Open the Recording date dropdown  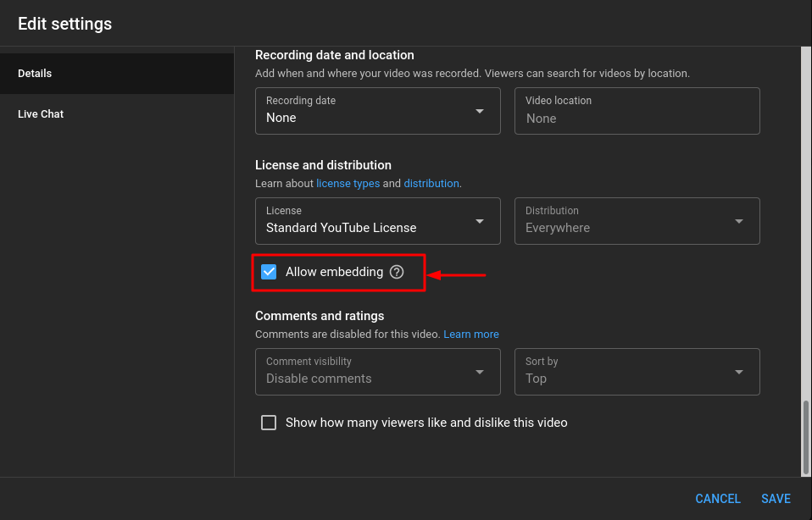(x=480, y=111)
